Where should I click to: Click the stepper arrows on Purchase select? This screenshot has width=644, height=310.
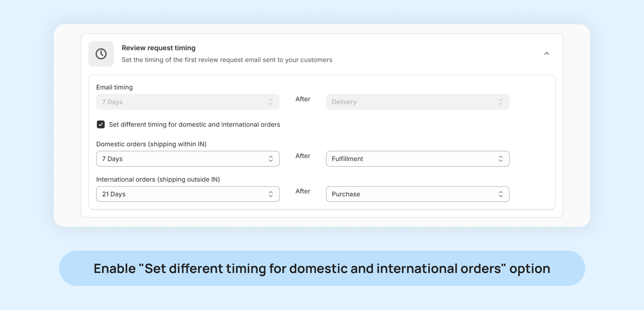click(500, 194)
